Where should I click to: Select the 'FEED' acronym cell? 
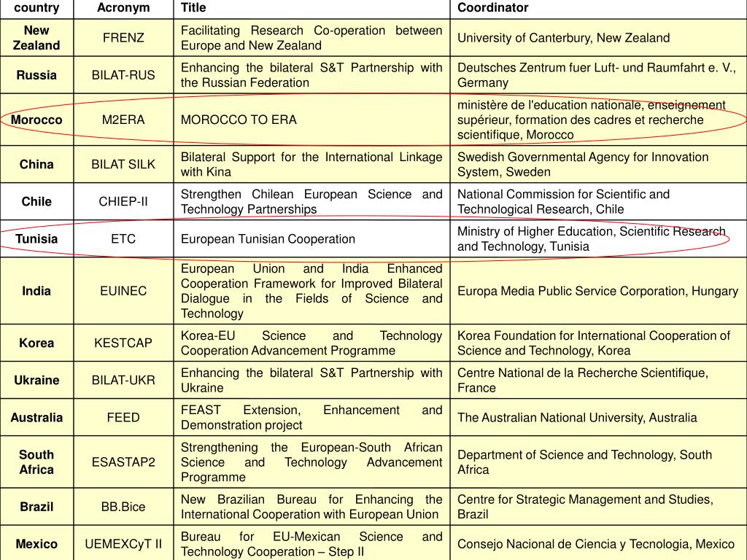click(123, 417)
